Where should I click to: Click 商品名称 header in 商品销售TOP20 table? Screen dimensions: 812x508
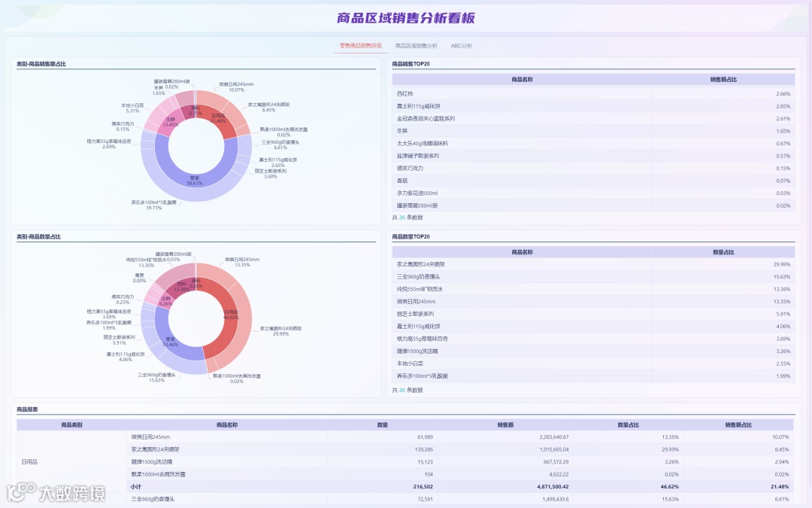point(522,79)
